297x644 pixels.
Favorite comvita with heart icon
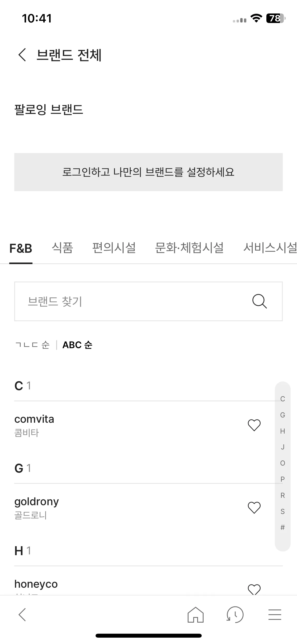pos(254,425)
